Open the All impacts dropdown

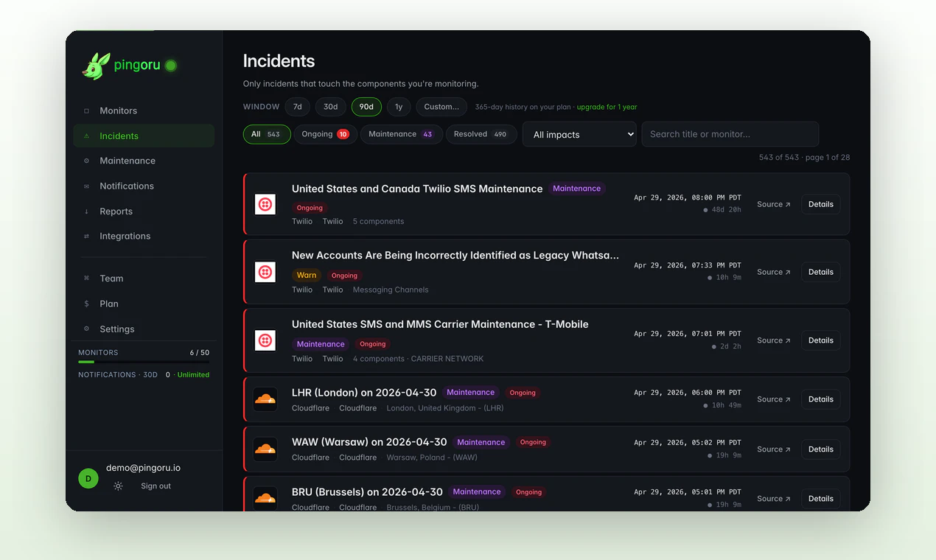click(579, 134)
